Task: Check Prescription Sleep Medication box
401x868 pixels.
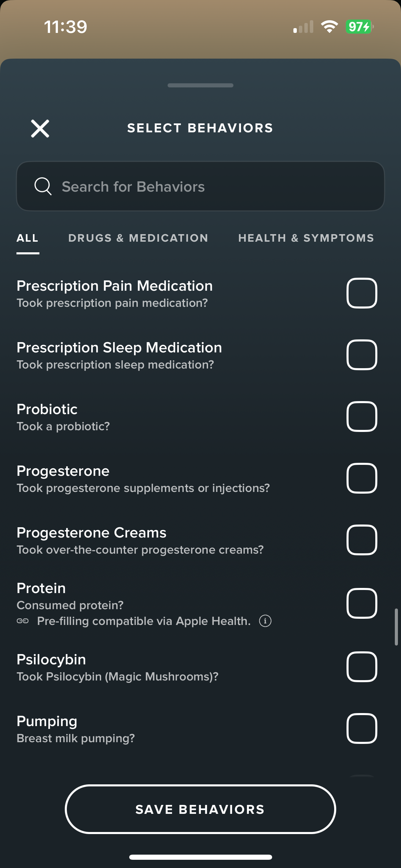Action: 362,355
